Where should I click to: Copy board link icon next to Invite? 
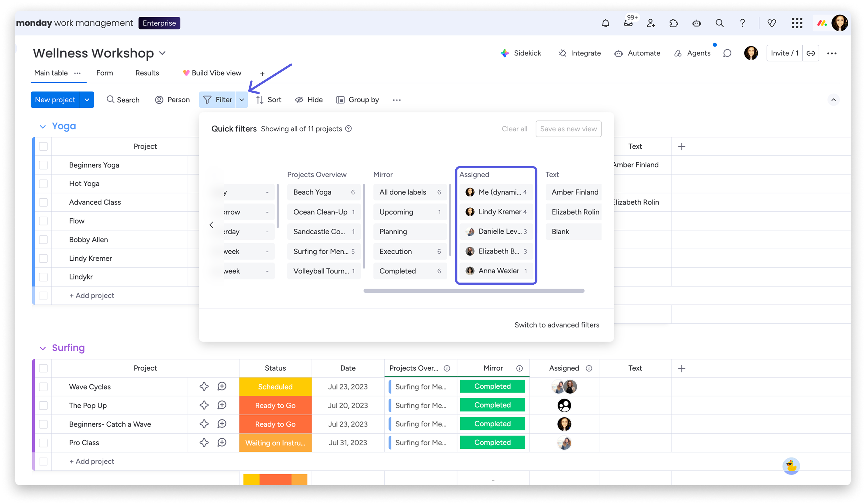click(811, 53)
